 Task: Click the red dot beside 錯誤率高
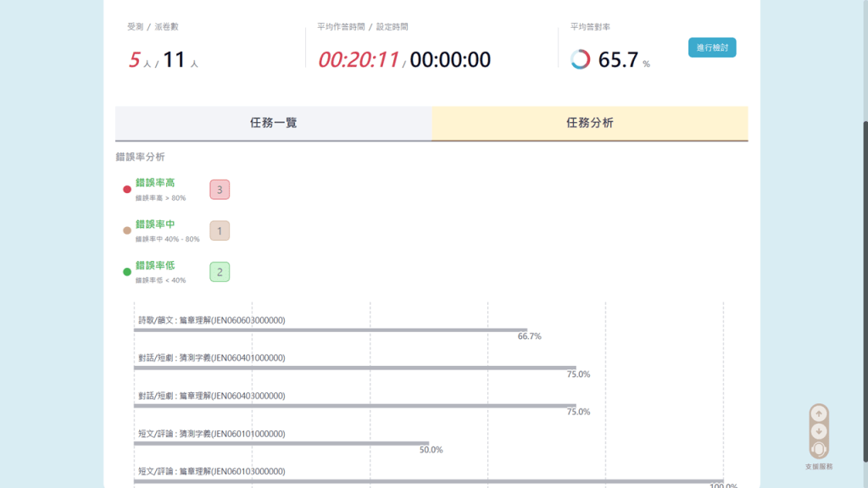[127, 189]
